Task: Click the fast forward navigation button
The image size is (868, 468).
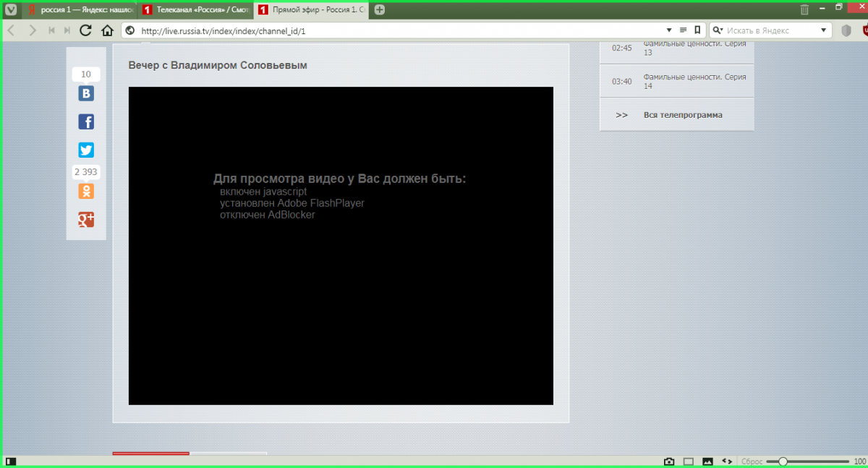Action: pos(67,30)
